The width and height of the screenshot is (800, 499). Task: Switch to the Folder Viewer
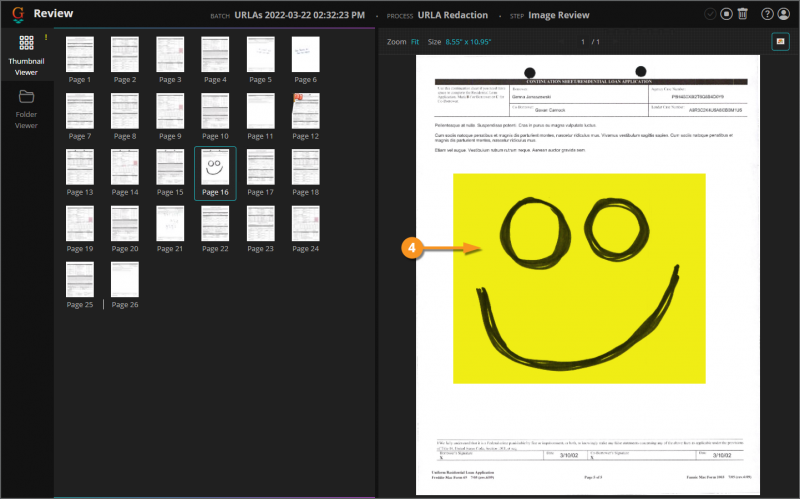[26, 109]
